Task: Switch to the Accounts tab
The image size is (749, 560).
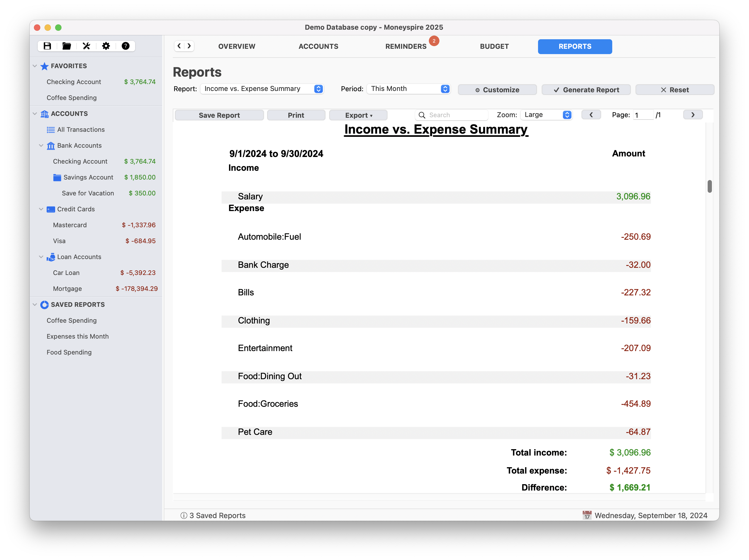Action: click(318, 46)
